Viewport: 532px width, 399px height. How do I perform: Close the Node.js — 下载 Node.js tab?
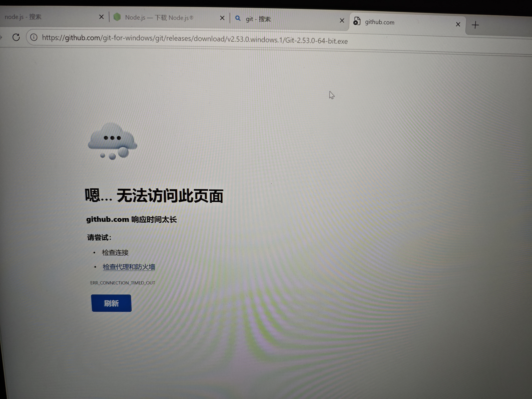pyautogui.click(x=222, y=18)
